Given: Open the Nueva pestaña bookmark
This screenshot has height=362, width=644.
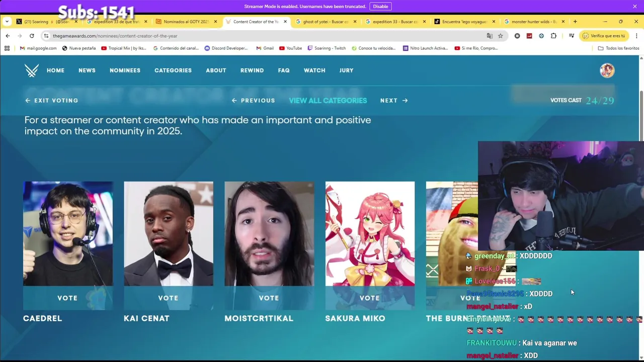Looking at the screenshot, I should (79, 48).
